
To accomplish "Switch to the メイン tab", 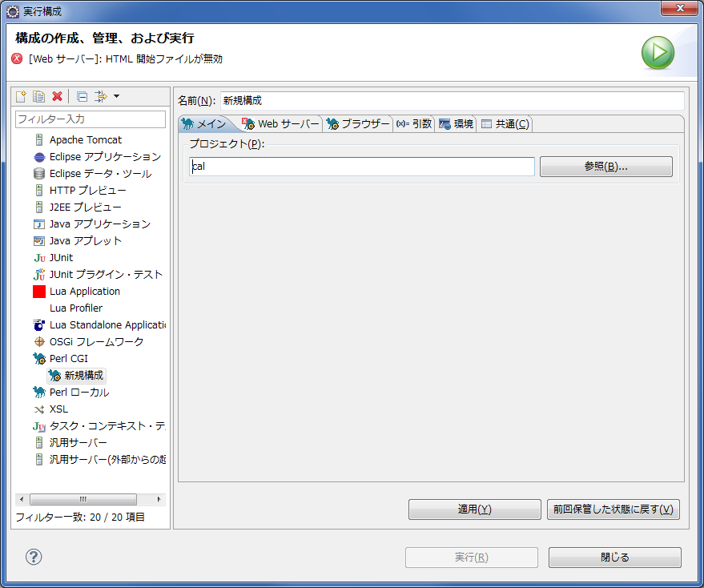I will 205,124.
